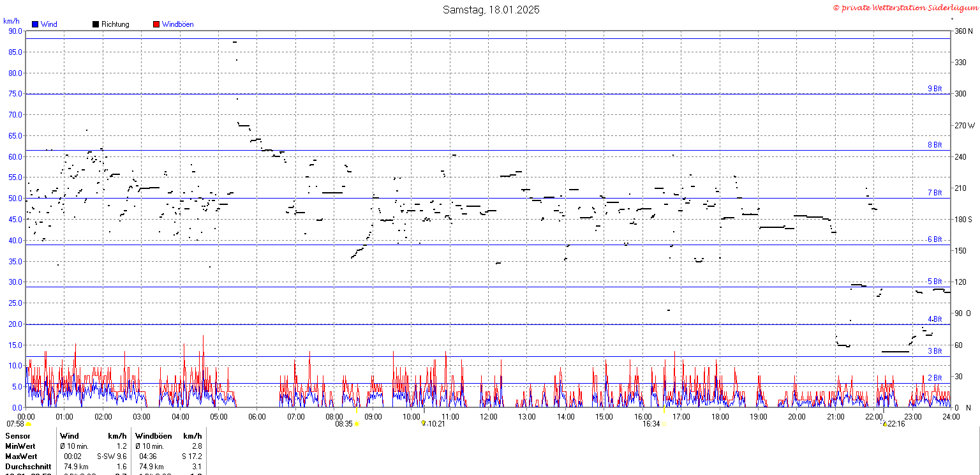Click the marker icon beside 10:21
The height and width of the screenshot is (475, 980).
423,423
